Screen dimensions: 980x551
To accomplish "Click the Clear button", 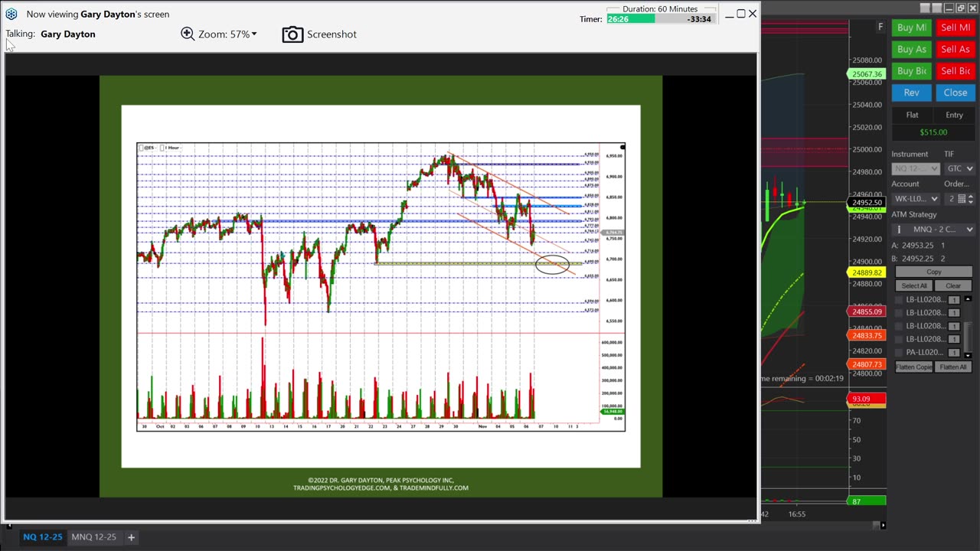I will pos(953,285).
